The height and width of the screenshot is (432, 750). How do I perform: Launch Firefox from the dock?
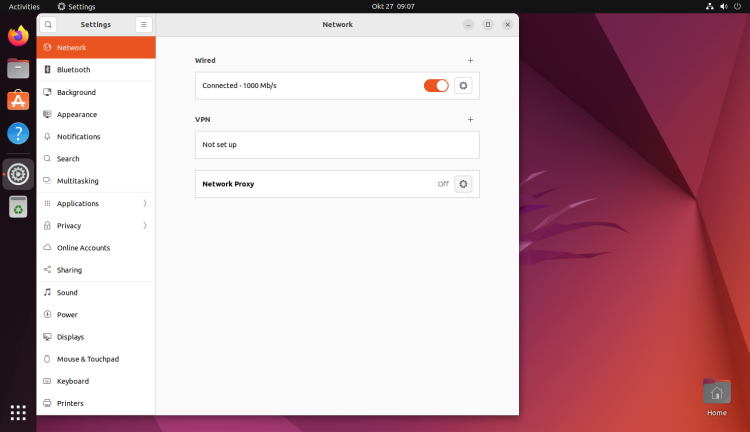(18, 36)
